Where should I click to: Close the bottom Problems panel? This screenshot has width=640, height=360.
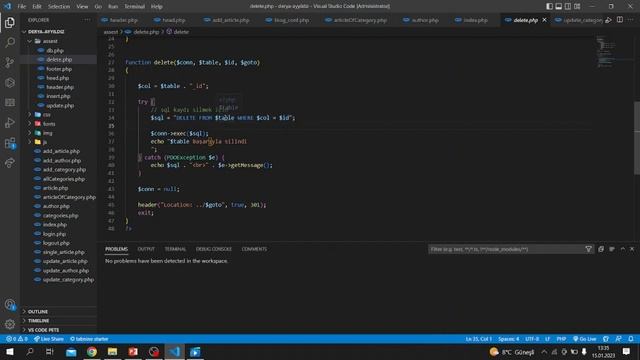[x=632, y=249]
